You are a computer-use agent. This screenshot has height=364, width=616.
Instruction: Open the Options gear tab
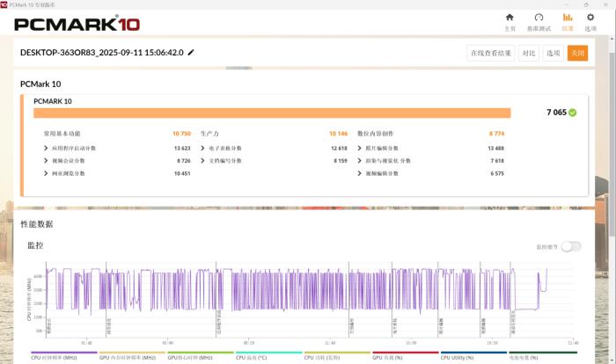click(x=590, y=22)
